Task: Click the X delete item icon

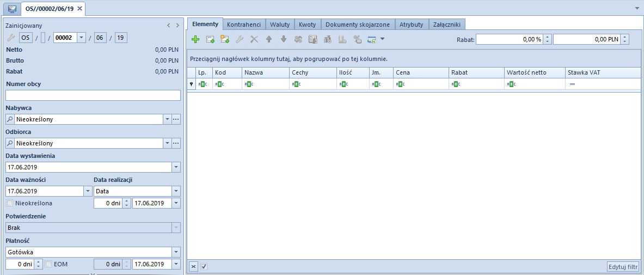Action: [254, 39]
